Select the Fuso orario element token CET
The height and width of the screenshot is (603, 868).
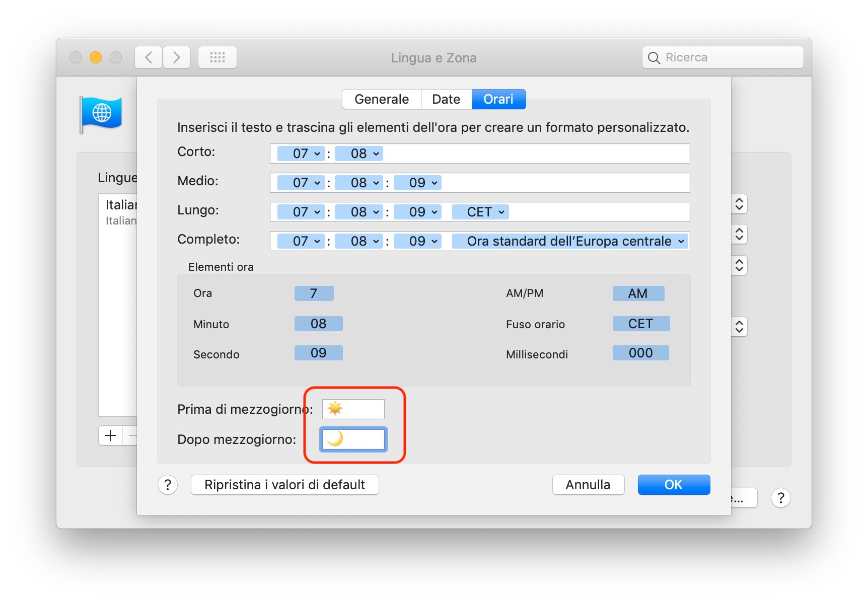point(641,324)
